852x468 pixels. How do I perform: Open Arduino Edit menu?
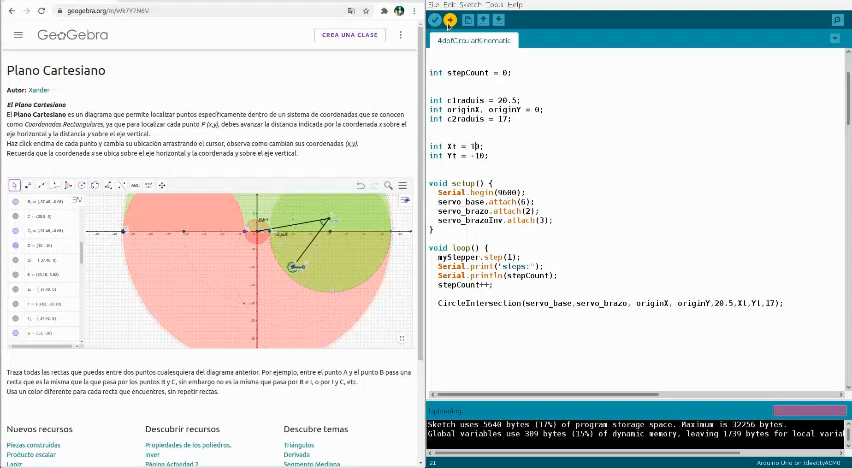449,4
